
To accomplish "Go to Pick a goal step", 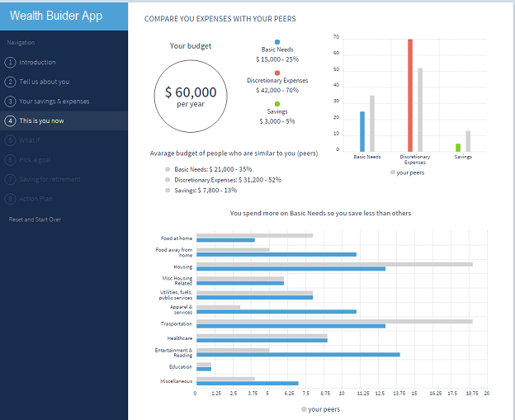I will pyautogui.click(x=35, y=160).
